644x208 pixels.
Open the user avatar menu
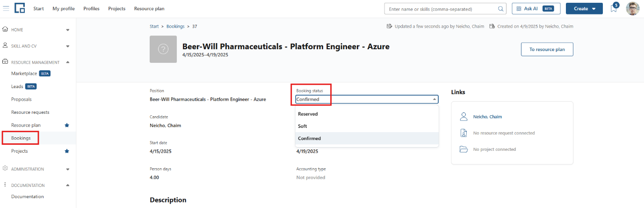632,8
